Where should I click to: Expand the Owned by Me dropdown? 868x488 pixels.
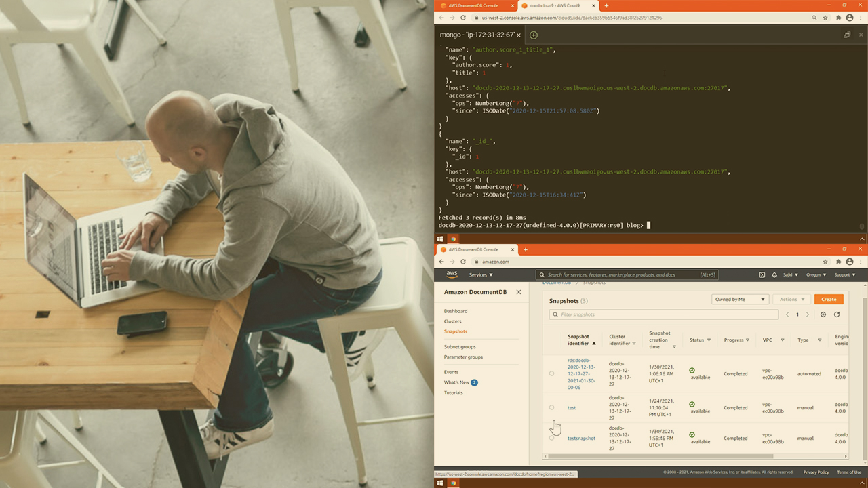tap(740, 299)
